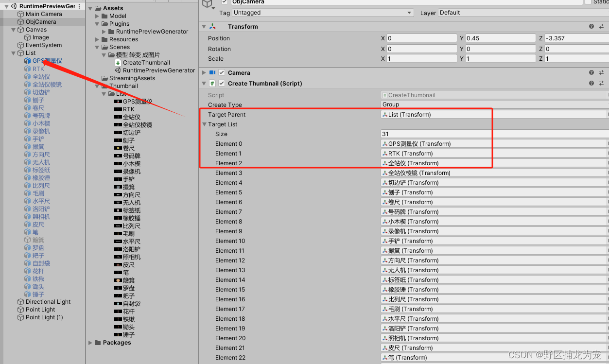Image resolution: width=609 pixels, height=364 pixels.
Task: Click the 罗盘 prefab icon in Hierarchy
Action: pos(28,248)
